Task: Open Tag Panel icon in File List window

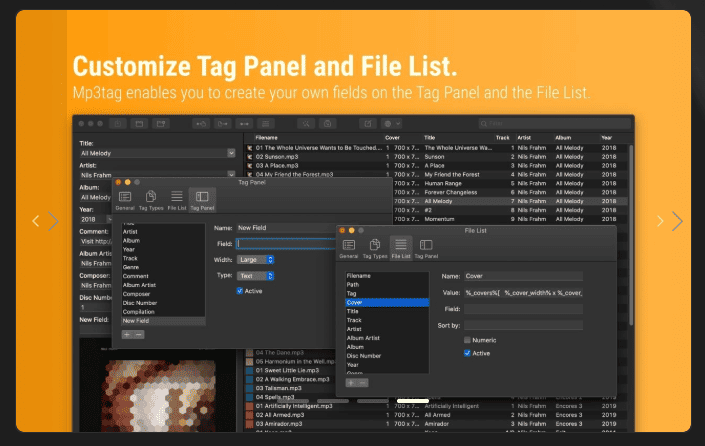Action: click(426, 249)
